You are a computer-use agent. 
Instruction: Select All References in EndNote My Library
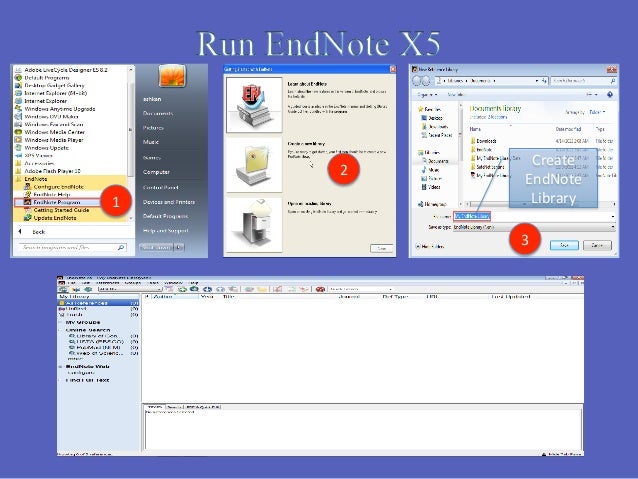point(99,303)
